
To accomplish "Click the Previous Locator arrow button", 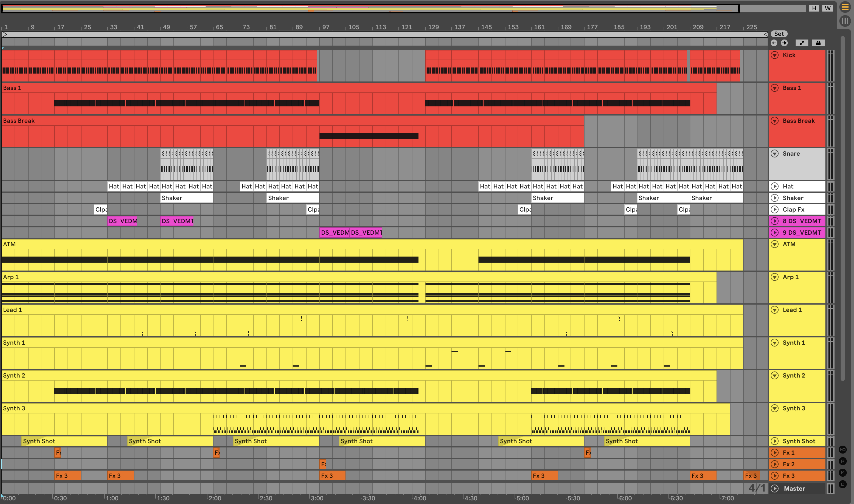I will (x=774, y=43).
